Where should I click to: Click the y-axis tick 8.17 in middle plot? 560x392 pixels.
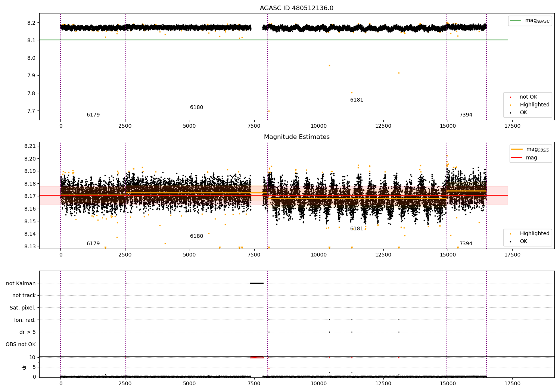coord(31,196)
